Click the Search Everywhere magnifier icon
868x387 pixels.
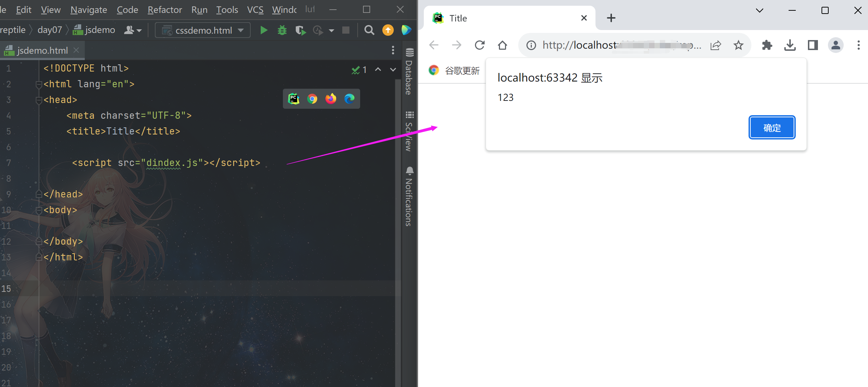pyautogui.click(x=369, y=30)
